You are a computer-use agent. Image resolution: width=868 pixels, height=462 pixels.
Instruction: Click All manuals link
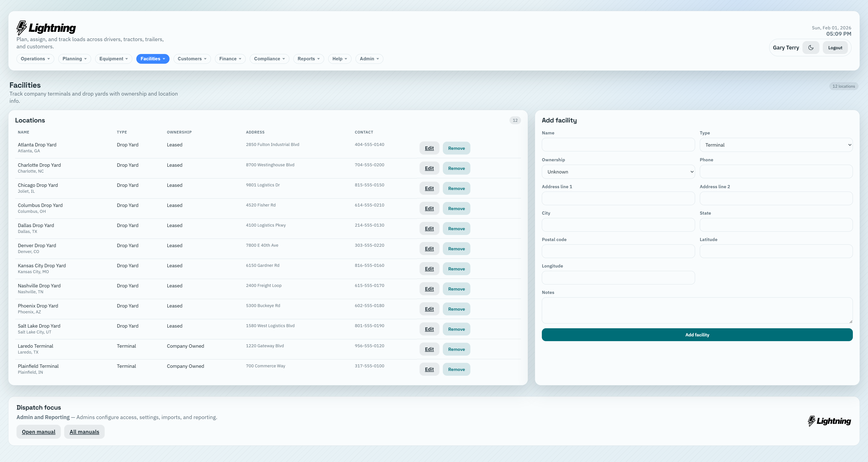coord(84,432)
